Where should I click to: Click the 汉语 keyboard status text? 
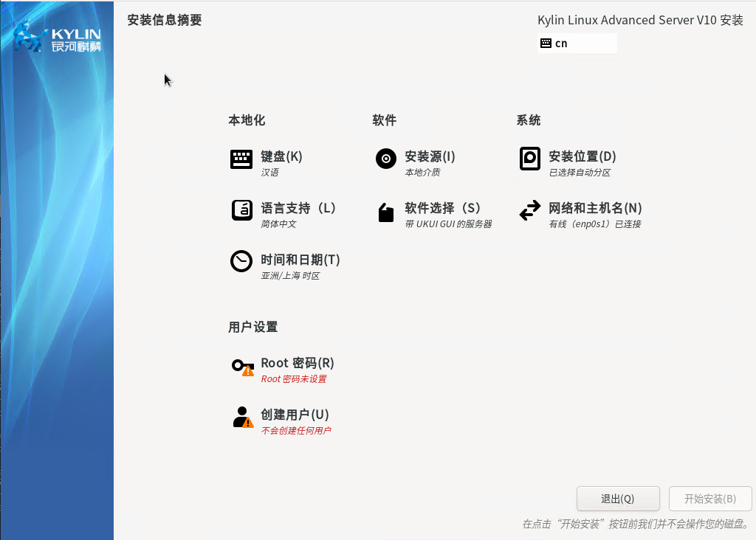269,173
